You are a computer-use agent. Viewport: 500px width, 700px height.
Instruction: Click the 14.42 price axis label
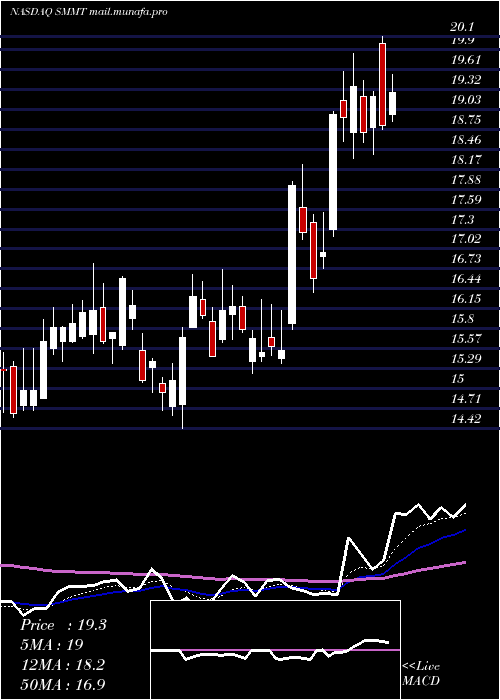[x=466, y=418]
